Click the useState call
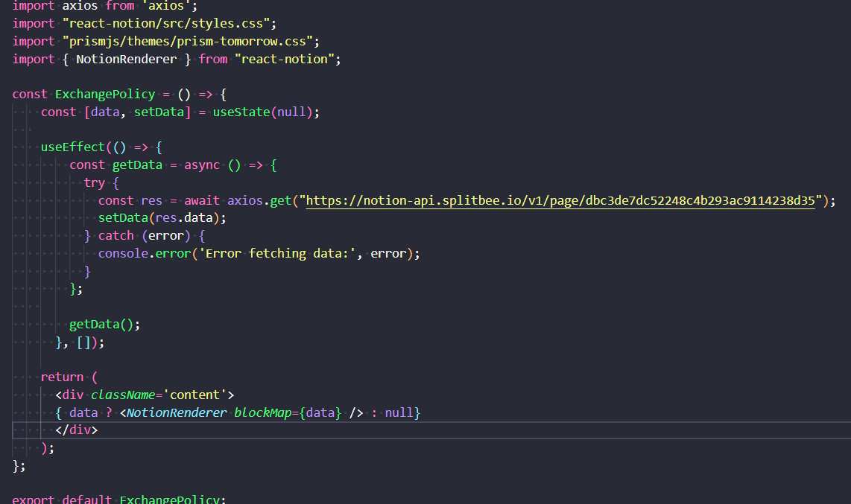This screenshot has height=504, width=851. click(241, 112)
